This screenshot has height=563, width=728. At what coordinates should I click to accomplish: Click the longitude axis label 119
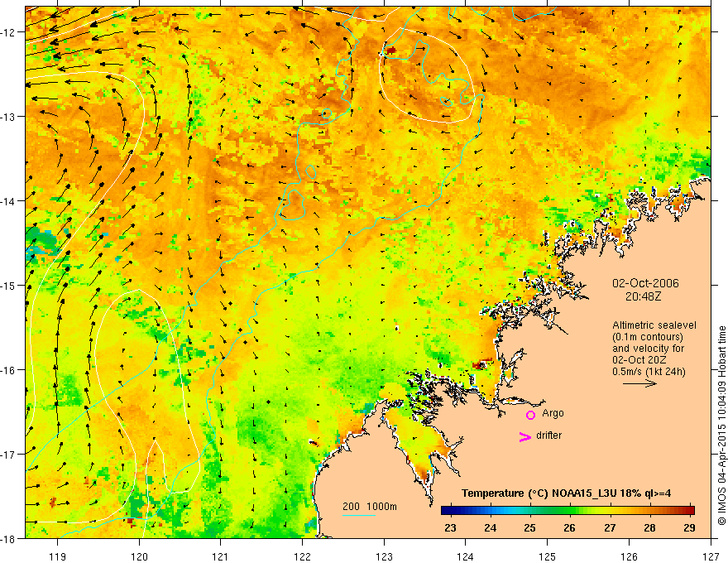pyautogui.click(x=58, y=556)
